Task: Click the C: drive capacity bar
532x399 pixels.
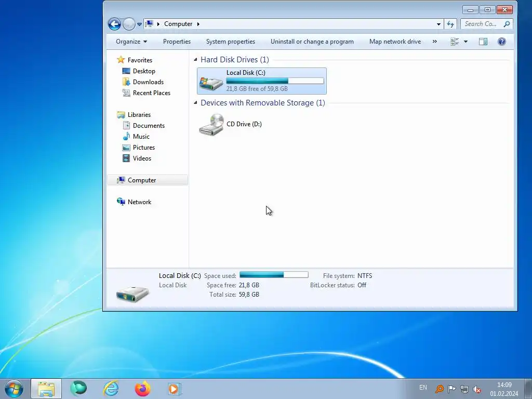Action: point(275,81)
